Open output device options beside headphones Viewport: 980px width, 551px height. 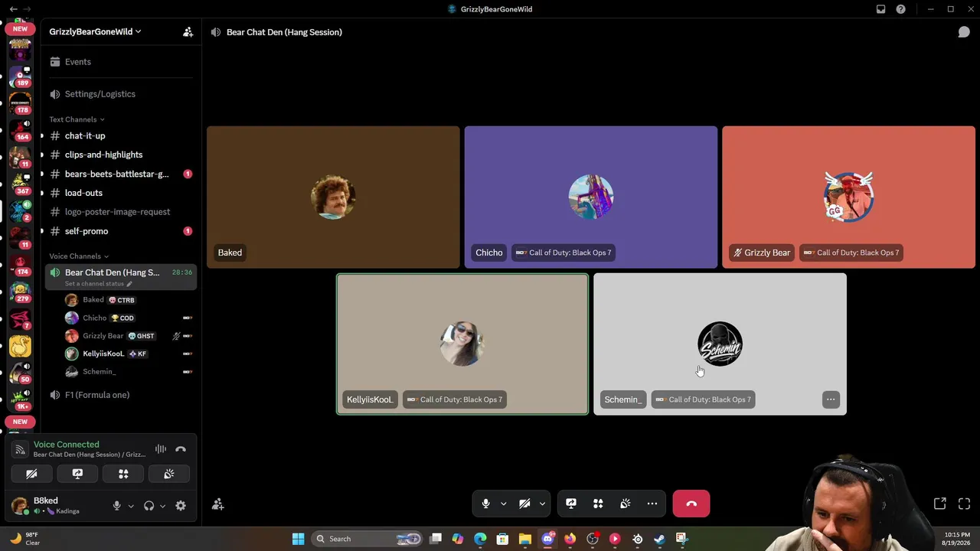[x=162, y=506]
